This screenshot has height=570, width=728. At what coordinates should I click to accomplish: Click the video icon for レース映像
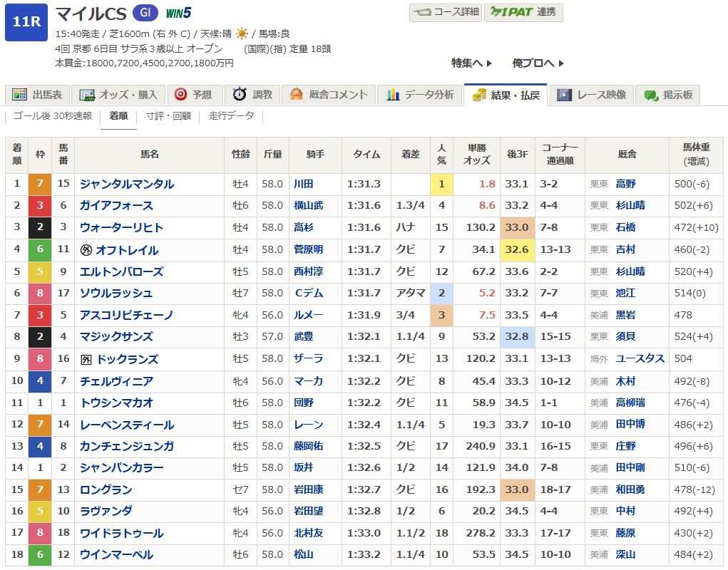[x=564, y=95]
